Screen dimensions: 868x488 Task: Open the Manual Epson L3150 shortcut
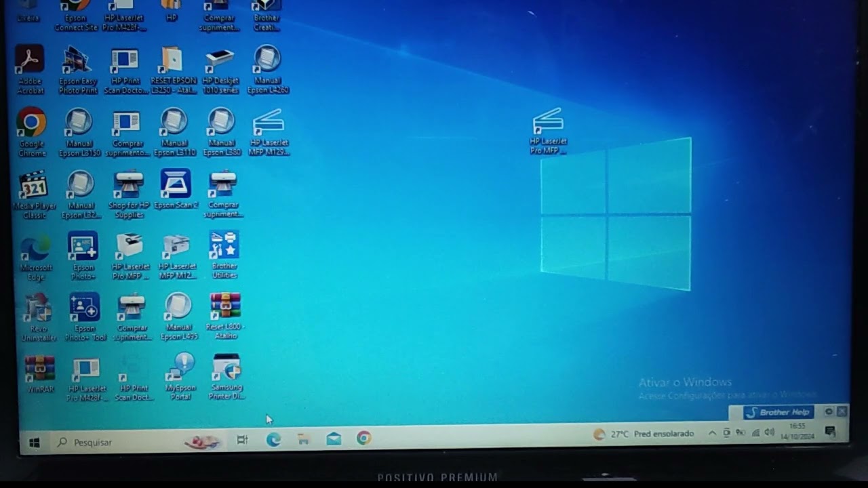pos(79,131)
